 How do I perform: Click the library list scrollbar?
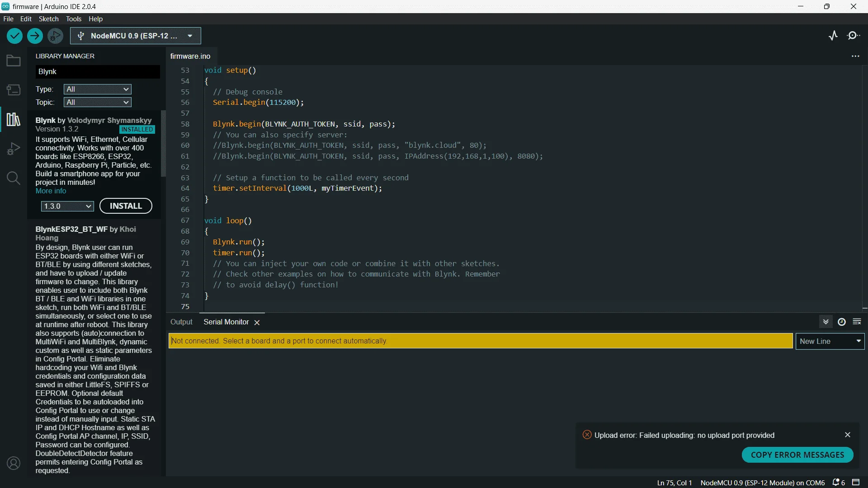[163, 144]
